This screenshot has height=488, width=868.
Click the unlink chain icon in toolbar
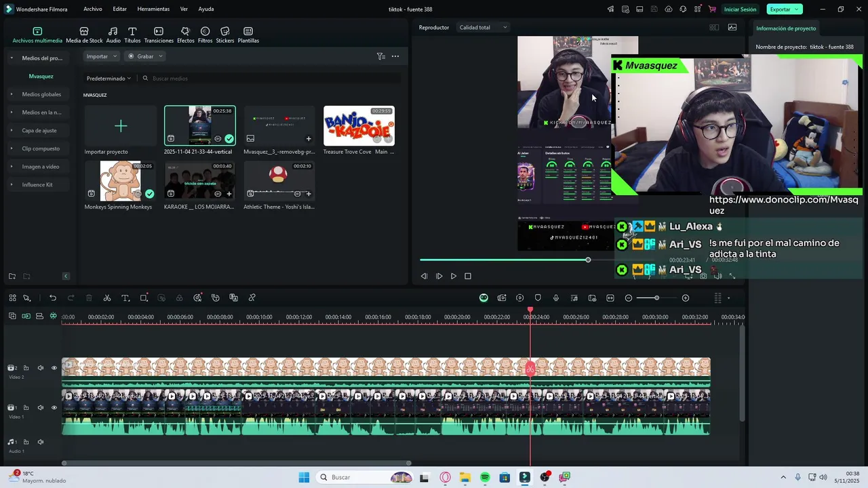252,298
